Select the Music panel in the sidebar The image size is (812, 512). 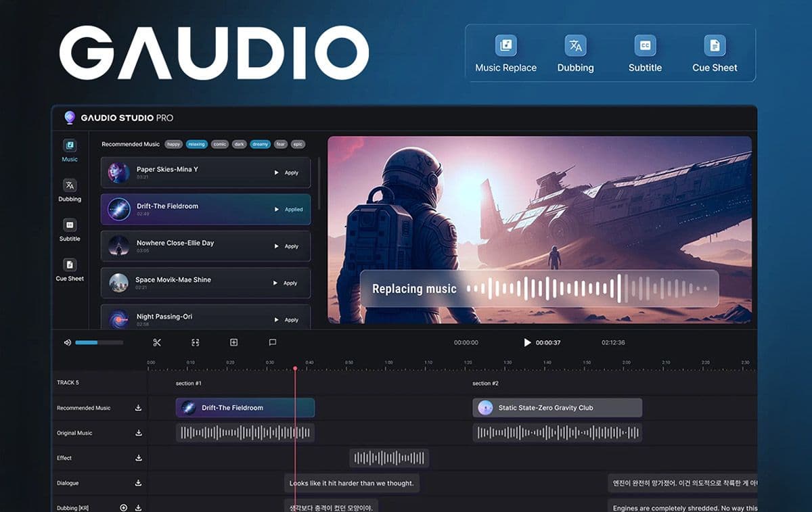(70, 150)
